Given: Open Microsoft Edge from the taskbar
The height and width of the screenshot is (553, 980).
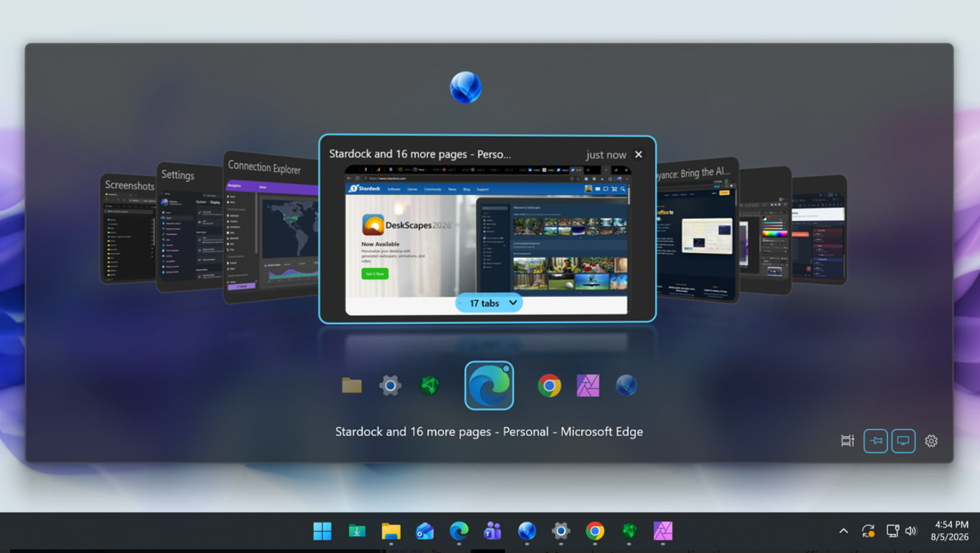Looking at the screenshot, I should click(x=458, y=531).
